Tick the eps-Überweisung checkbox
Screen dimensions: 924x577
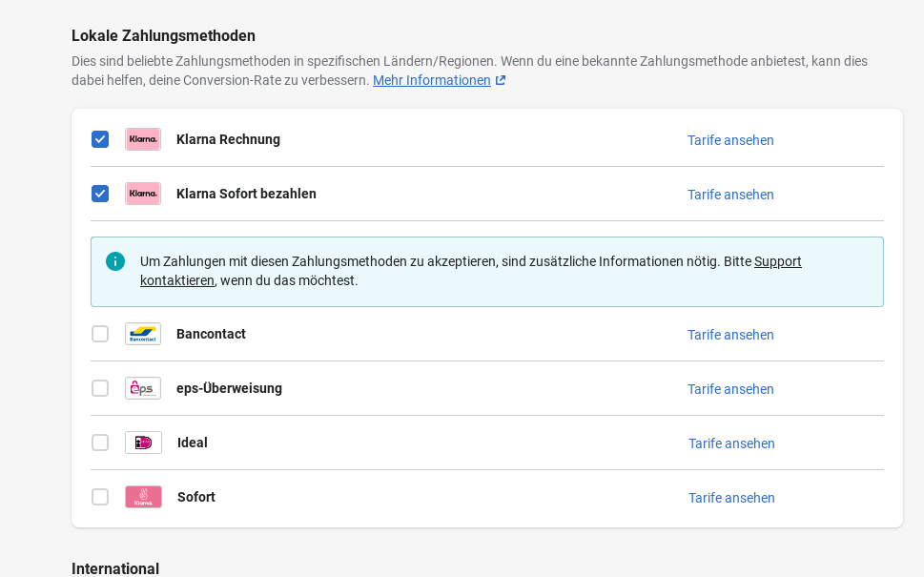tap(100, 388)
